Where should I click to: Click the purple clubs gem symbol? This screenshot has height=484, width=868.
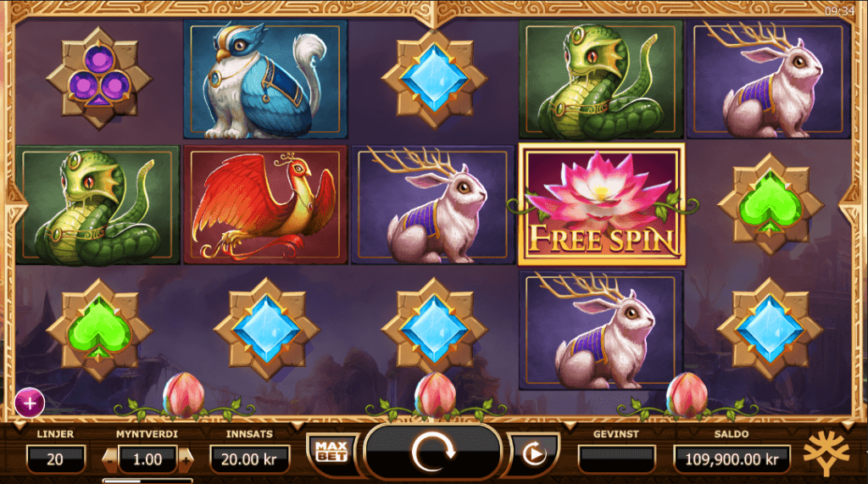[x=99, y=78]
